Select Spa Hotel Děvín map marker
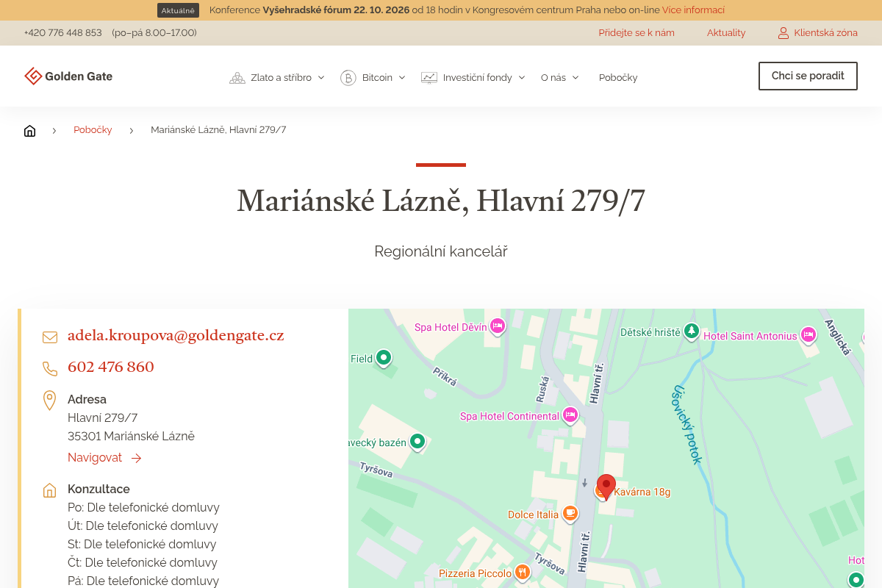Viewport: 882px width, 588px height. [498, 326]
